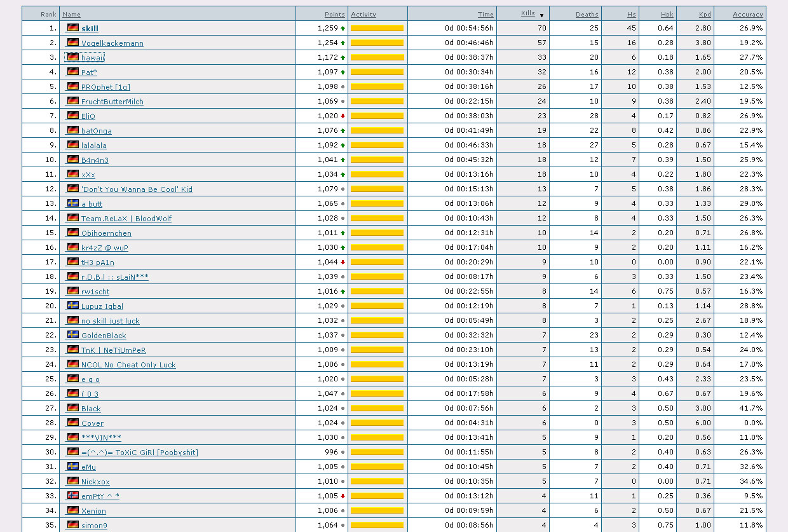Open NCOL No Cheat Only Luck profile

pos(128,365)
